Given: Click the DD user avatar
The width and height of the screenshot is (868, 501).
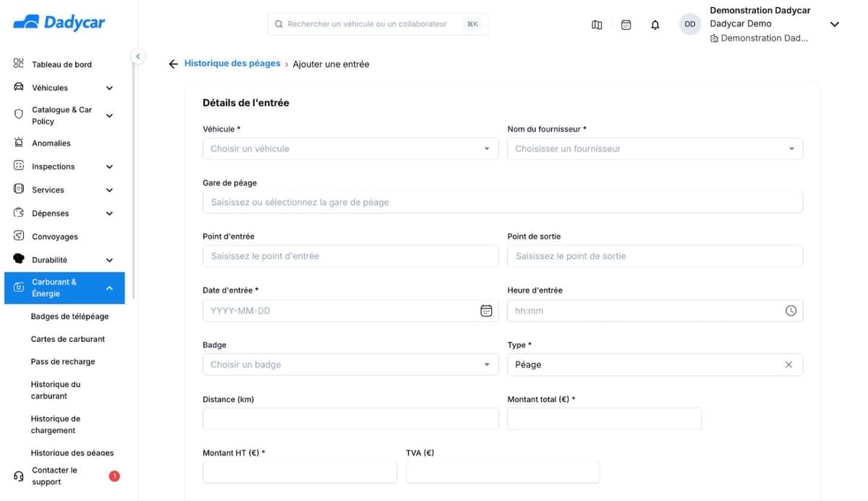Looking at the screenshot, I should pos(690,24).
